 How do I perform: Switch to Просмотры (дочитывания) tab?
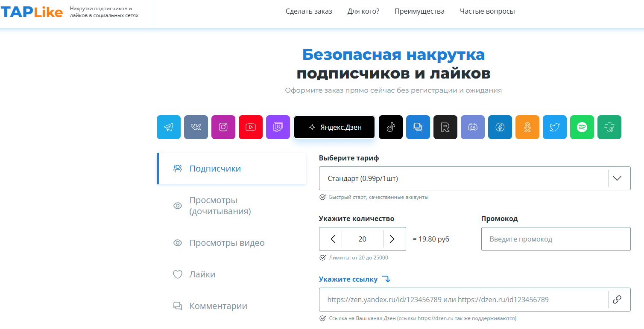[231, 206]
